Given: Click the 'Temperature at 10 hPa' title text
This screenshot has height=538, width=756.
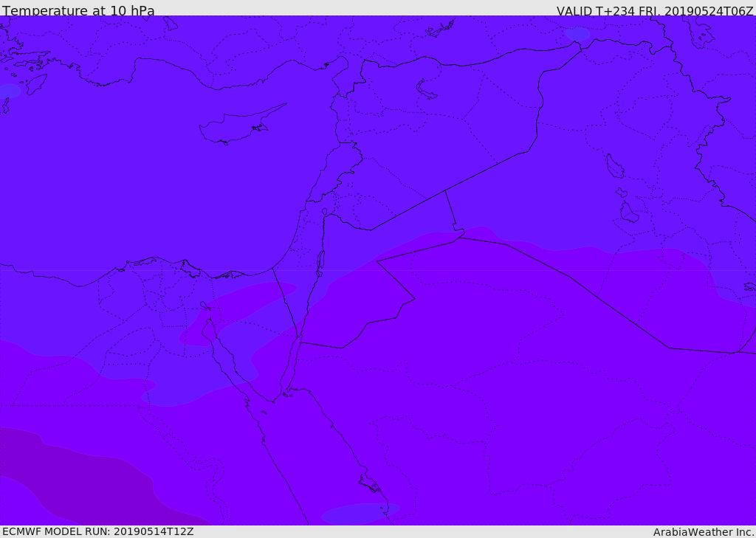Looking at the screenshot, I should 78,10.
